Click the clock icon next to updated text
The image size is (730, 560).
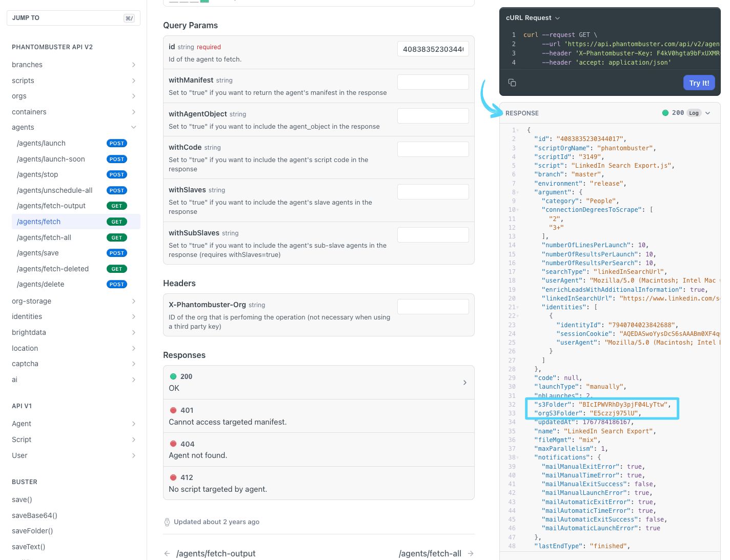(167, 522)
